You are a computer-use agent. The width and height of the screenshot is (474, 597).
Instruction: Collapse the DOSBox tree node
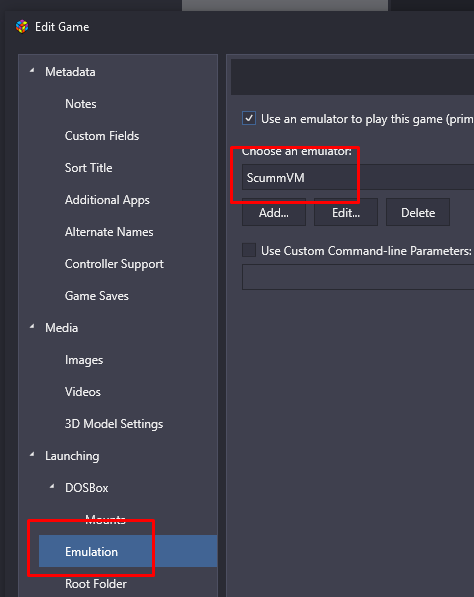click(x=52, y=487)
